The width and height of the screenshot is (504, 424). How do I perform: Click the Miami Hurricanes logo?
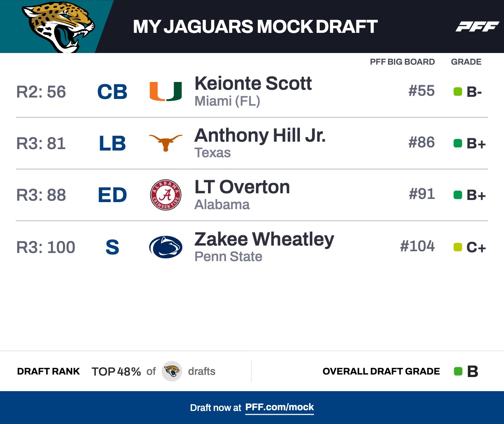pyautogui.click(x=166, y=92)
